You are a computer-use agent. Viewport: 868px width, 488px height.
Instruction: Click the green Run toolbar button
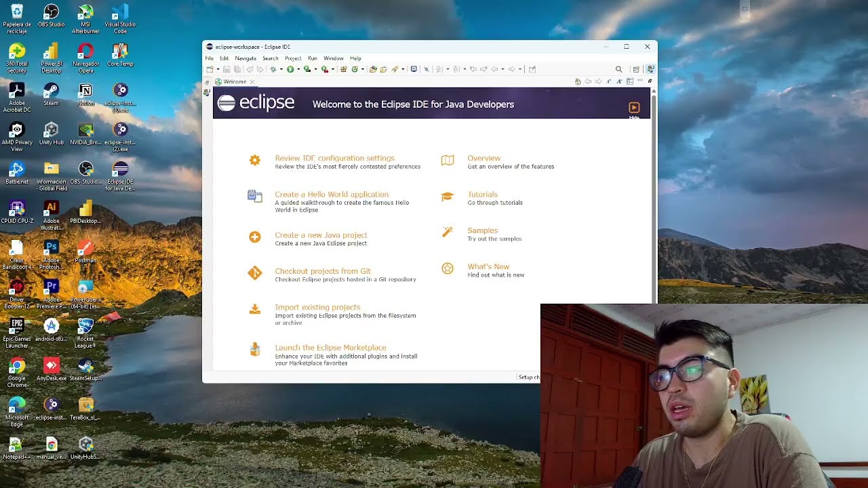click(x=290, y=69)
